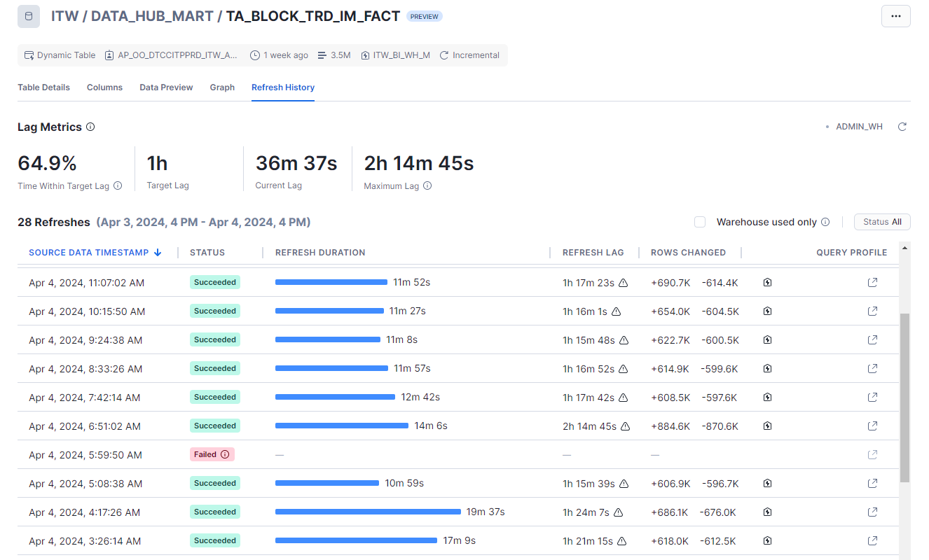Viewport: 929px width, 560px height.
Task: Click the ITW breadcrumb link
Action: click(64, 16)
